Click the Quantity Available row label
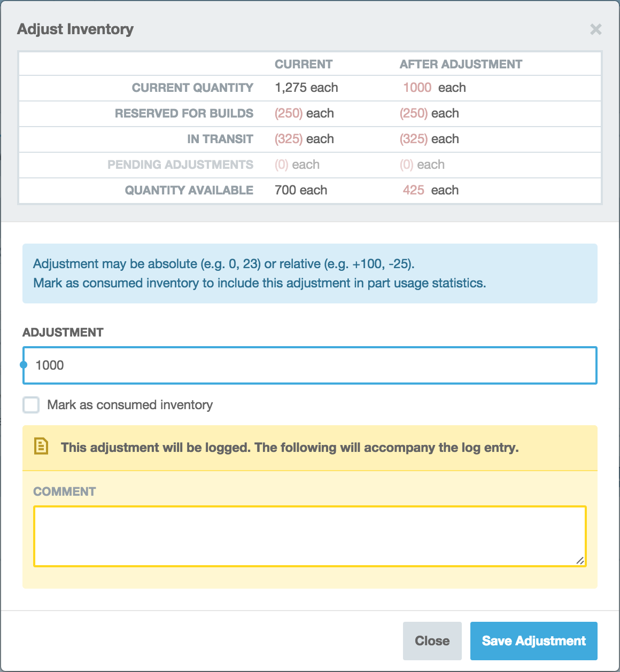Viewport: 620px width, 672px height. pos(189,190)
